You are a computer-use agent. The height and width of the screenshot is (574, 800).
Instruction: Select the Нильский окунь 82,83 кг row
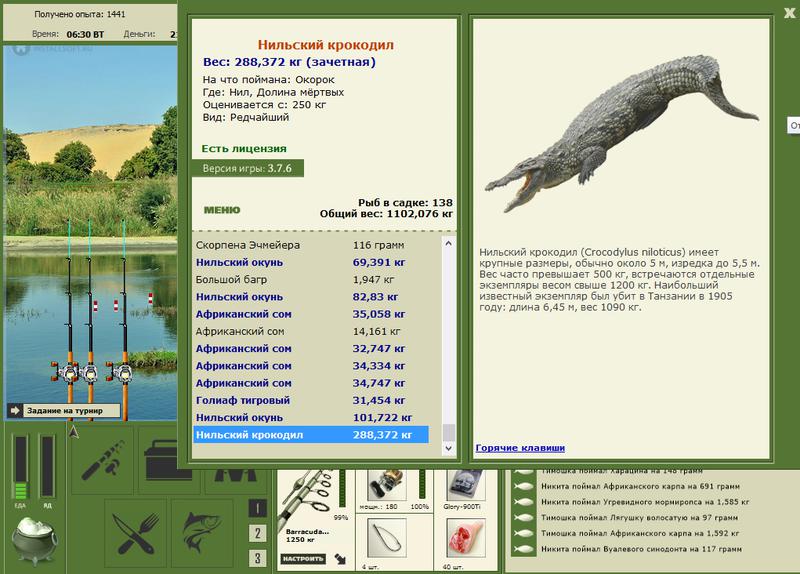(x=311, y=297)
